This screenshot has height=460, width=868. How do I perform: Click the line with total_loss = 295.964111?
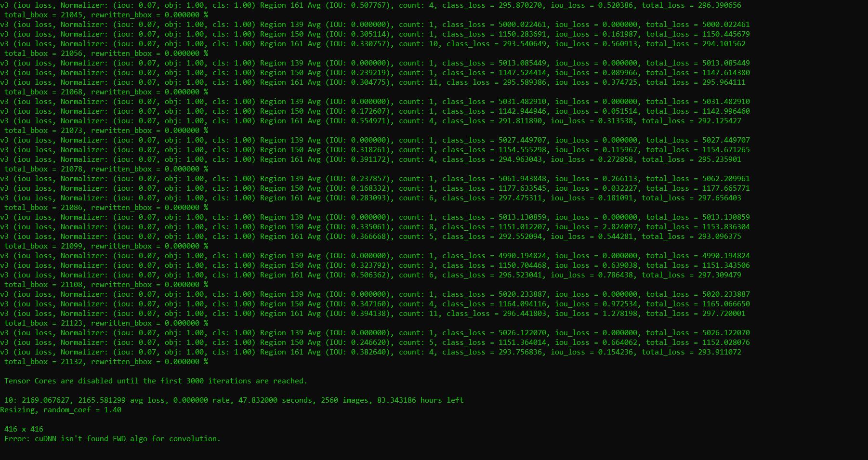(373, 82)
